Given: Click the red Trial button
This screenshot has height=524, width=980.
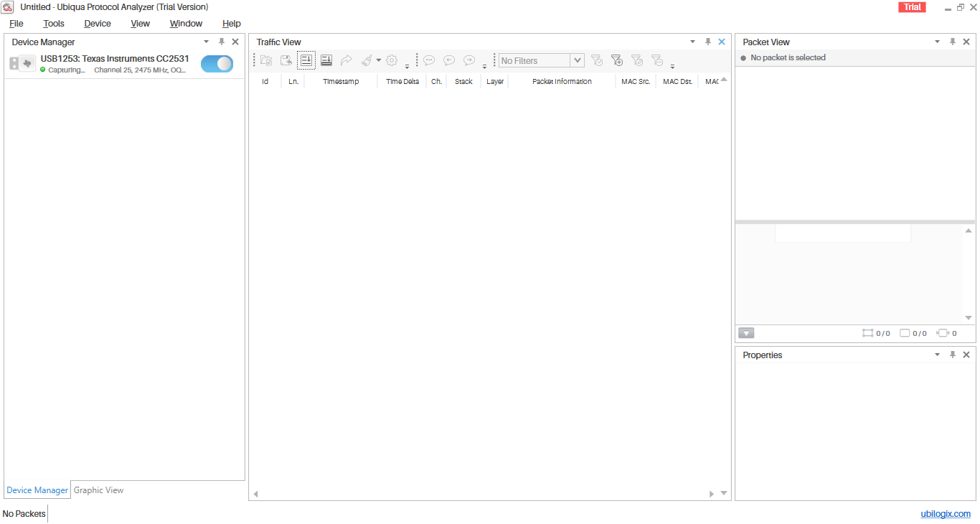Looking at the screenshot, I should pyautogui.click(x=912, y=7).
